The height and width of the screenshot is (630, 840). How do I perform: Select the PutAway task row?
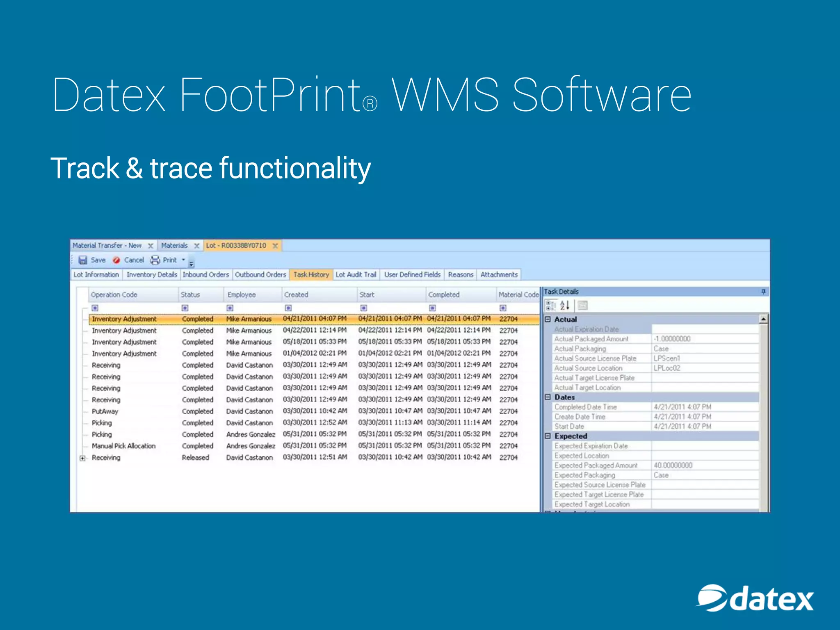314,411
